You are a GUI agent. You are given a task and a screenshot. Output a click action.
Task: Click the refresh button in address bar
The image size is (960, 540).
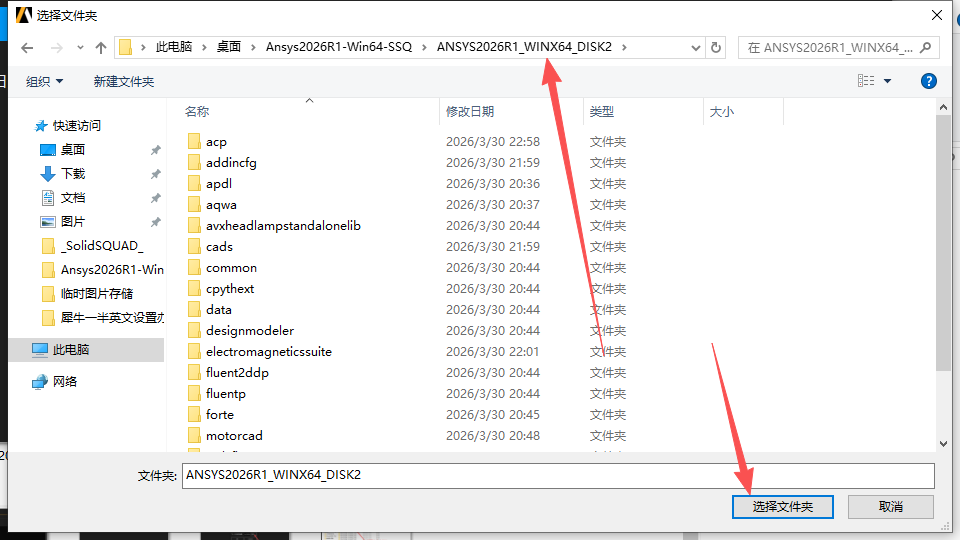[716, 47]
